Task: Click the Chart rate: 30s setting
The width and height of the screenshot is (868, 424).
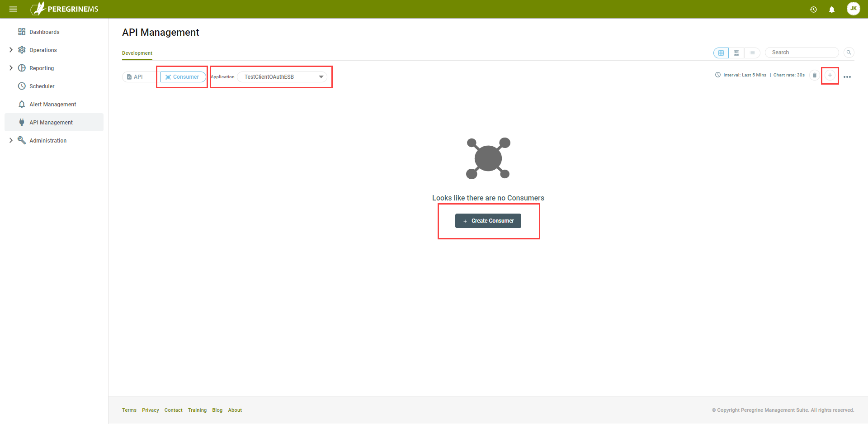Action: click(789, 75)
